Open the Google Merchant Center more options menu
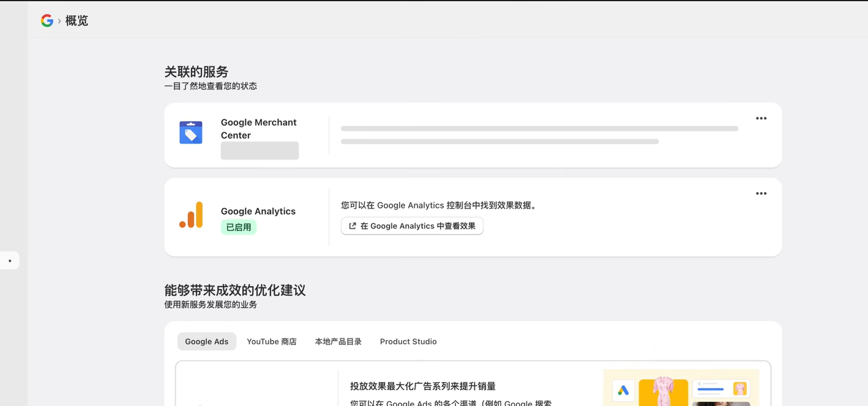 [x=761, y=119]
